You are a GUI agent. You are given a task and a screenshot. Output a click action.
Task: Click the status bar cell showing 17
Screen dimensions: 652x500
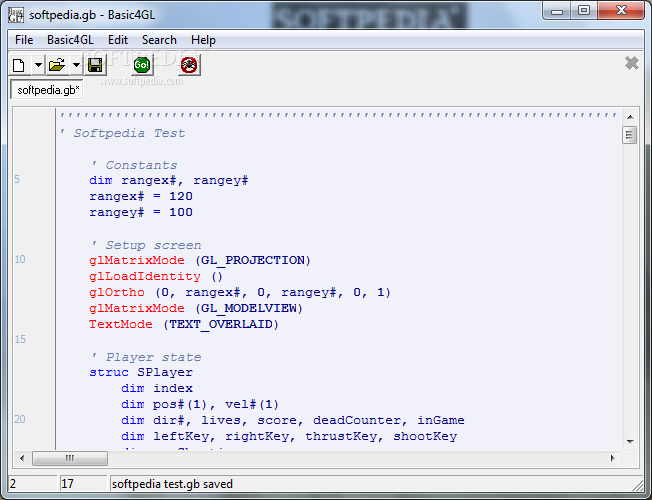83,484
